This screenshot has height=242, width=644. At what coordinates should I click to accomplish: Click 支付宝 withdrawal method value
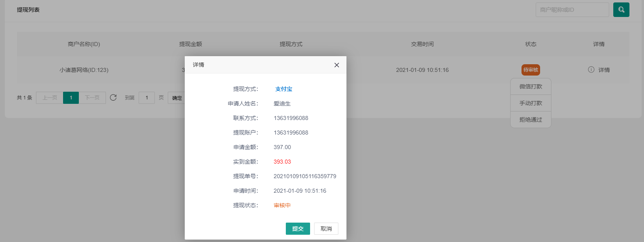pyautogui.click(x=284, y=89)
